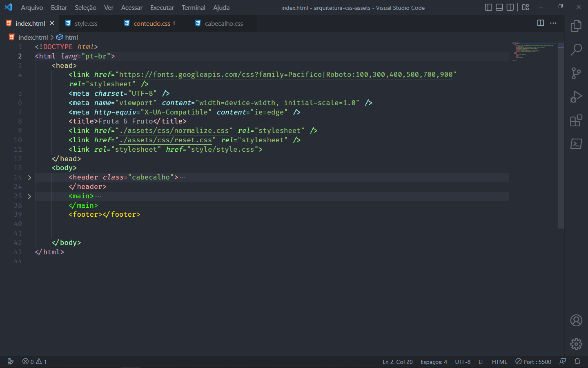Click the footer tag on line 39
This screenshot has height=368, width=588.
104,214
